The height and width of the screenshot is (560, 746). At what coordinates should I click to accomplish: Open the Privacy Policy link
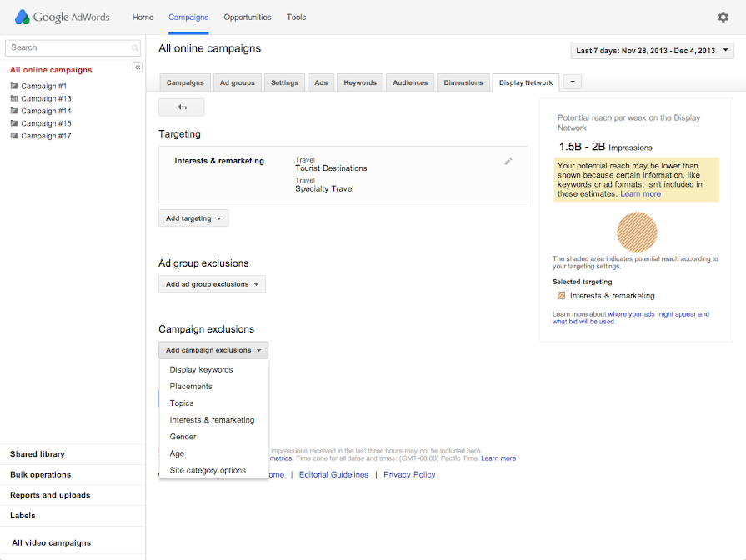(x=409, y=475)
